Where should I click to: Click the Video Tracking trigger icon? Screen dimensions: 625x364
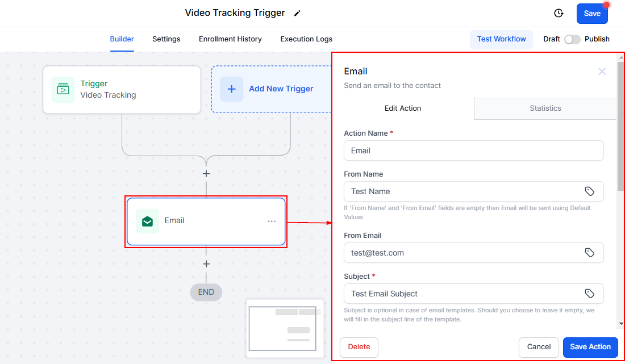click(x=63, y=90)
